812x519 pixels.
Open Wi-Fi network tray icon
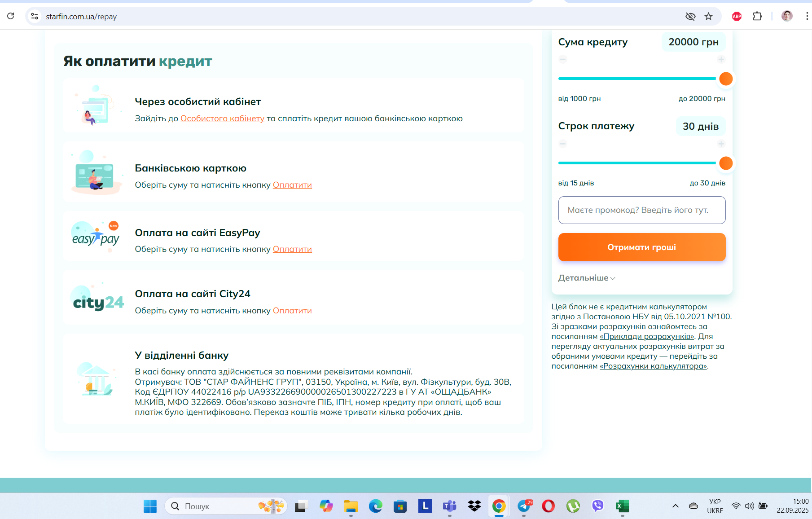pos(736,506)
